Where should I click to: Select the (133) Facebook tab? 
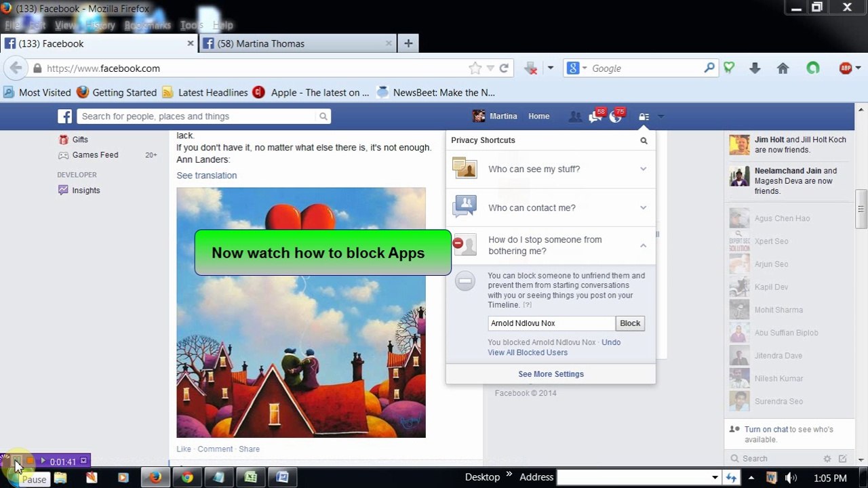(98, 43)
